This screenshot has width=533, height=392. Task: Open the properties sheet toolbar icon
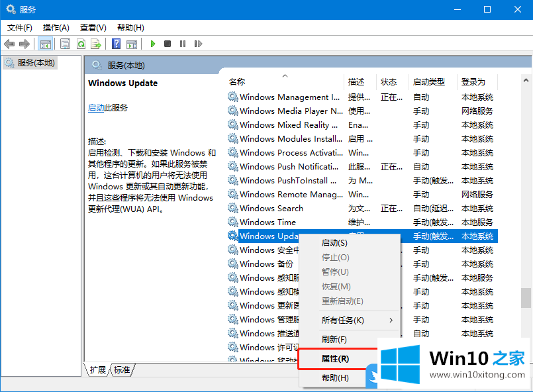pyautogui.click(x=65, y=44)
